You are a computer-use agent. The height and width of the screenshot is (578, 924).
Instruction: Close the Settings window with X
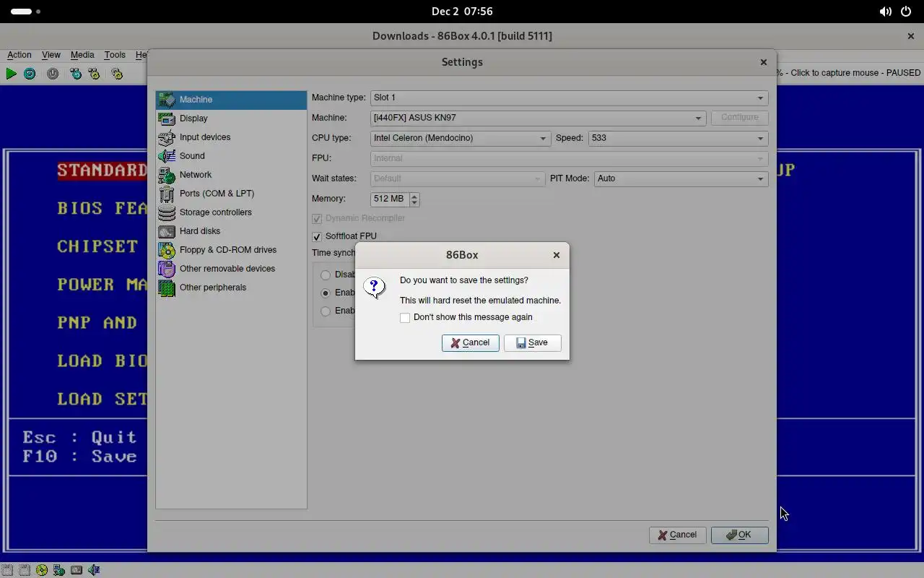pos(763,62)
